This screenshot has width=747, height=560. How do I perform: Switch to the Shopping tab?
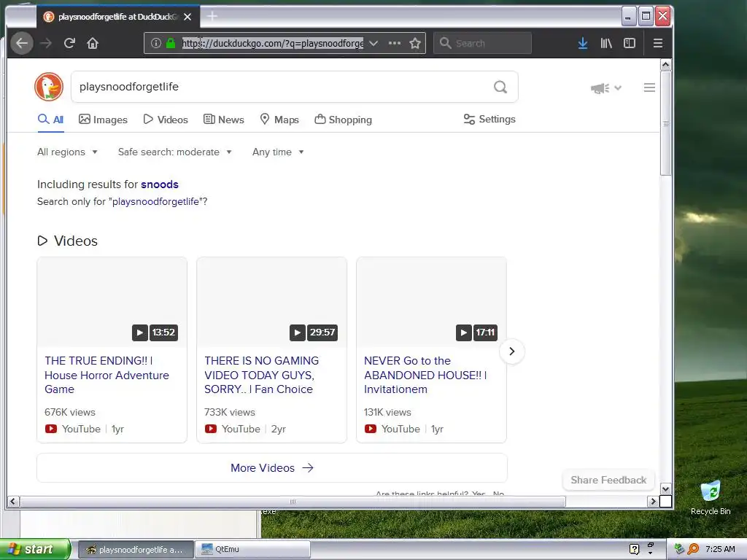[x=343, y=120]
